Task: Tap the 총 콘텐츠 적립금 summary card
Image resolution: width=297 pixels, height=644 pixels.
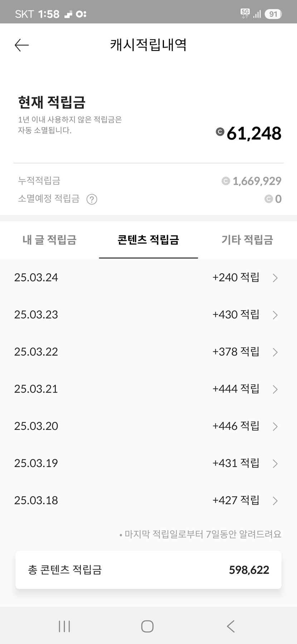Action: pos(148,569)
